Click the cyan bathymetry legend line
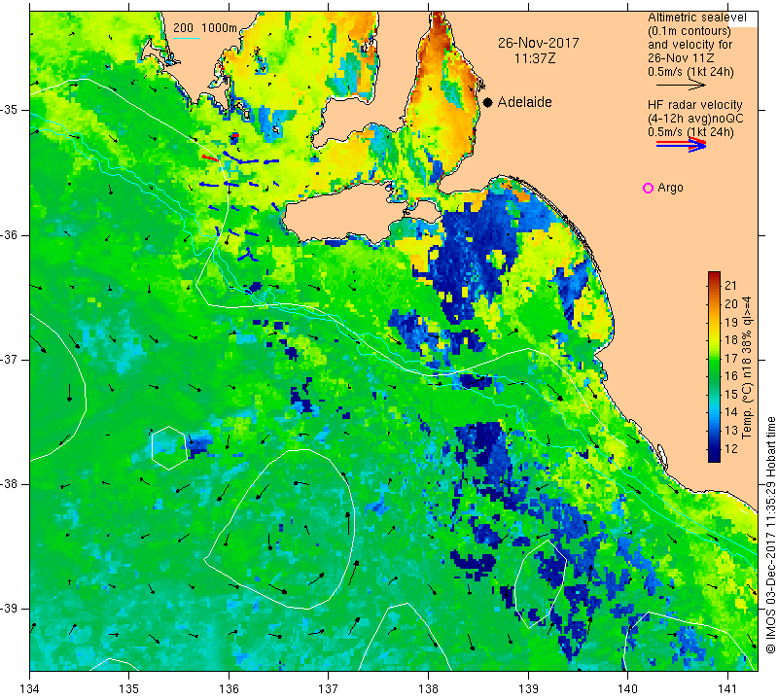 [x=187, y=38]
